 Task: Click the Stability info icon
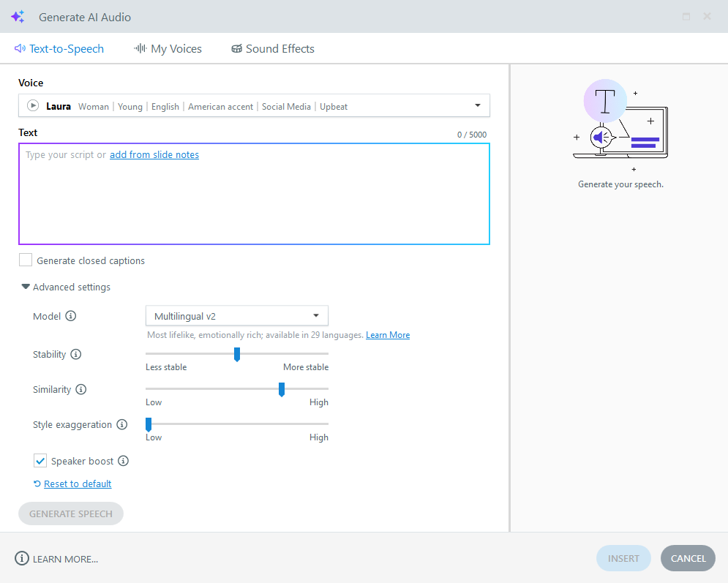click(x=76, y=355)
